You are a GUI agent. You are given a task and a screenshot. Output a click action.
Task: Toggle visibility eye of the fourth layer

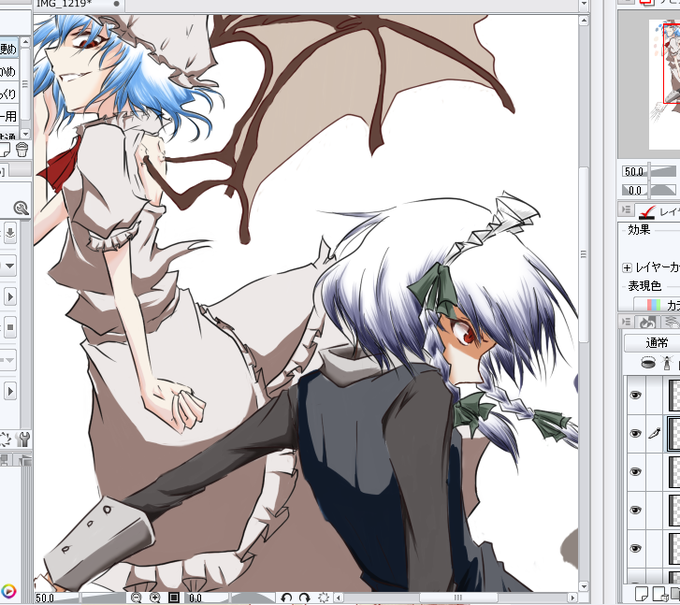coord(635,510)
